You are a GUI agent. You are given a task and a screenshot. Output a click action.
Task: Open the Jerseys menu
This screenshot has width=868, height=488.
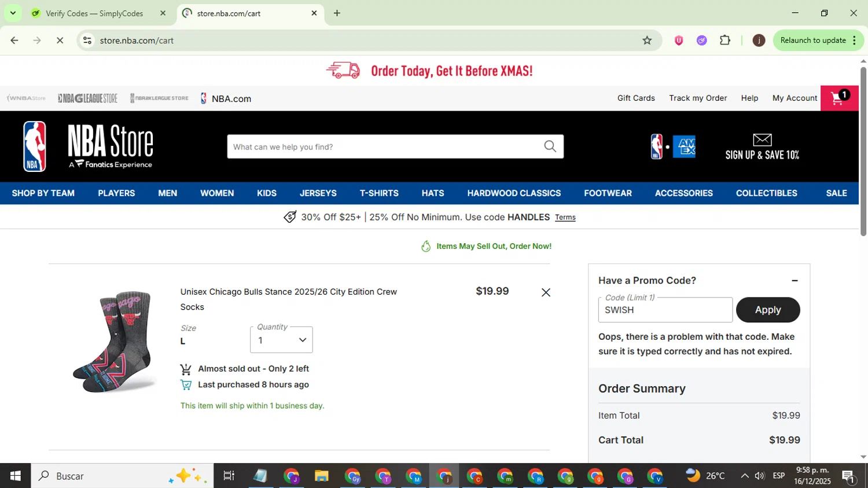point(318,193)
